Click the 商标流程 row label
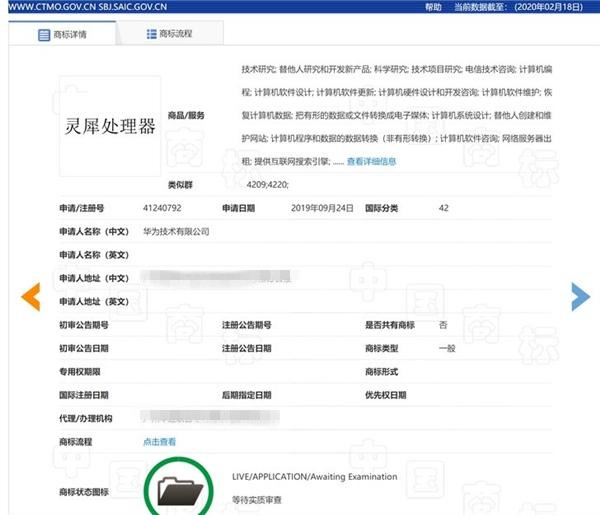 pos(75,442)
